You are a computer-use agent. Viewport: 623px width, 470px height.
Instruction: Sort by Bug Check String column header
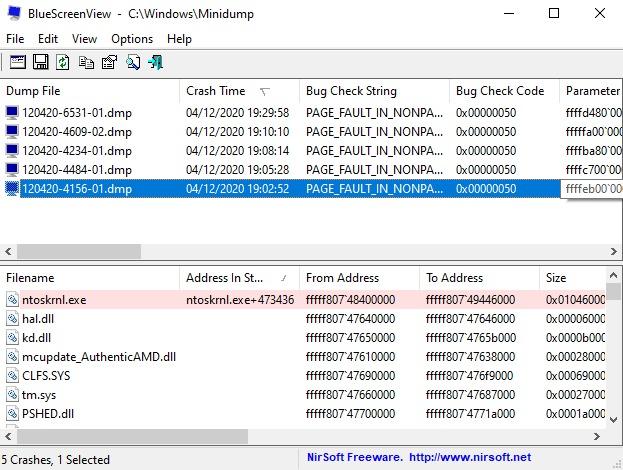click(x=374, y=91)
